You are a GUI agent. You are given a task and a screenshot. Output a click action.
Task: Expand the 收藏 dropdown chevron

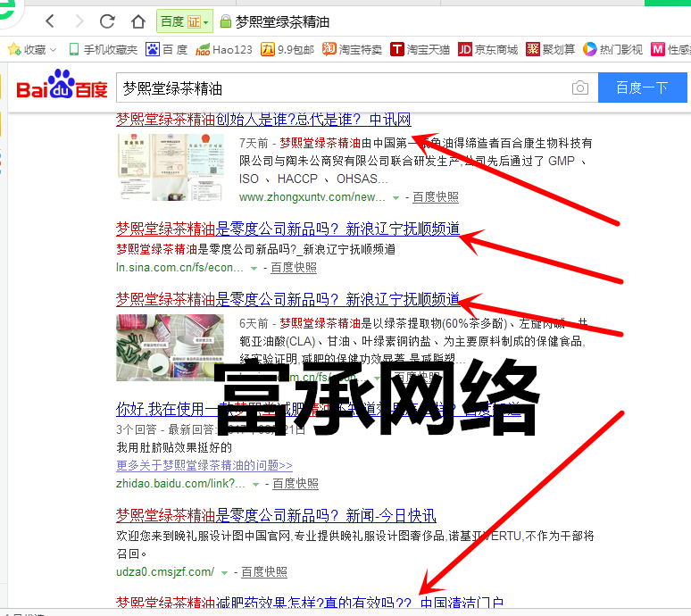(x=53, y=50)
